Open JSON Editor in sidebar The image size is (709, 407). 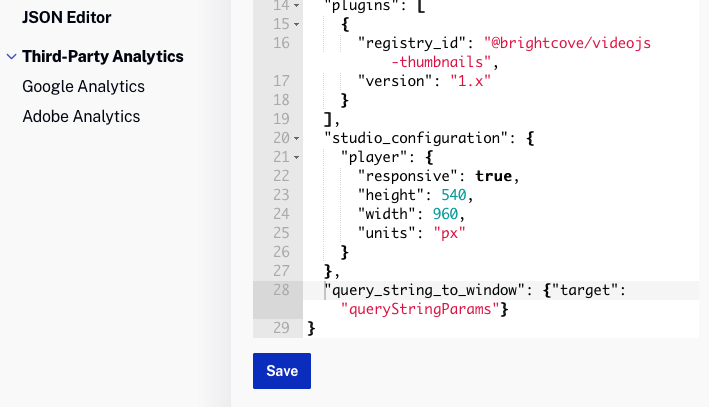(x=66, y=18)
